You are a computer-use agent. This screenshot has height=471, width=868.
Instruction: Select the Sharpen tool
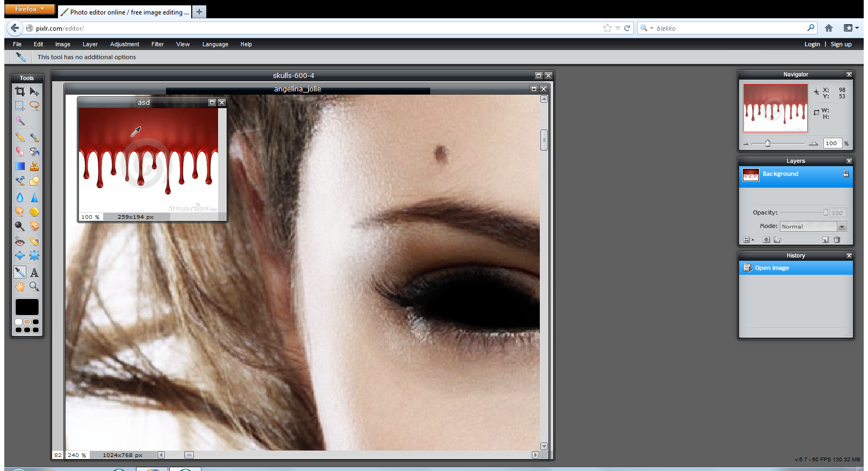pyautogui.click(x=34, y=197)
